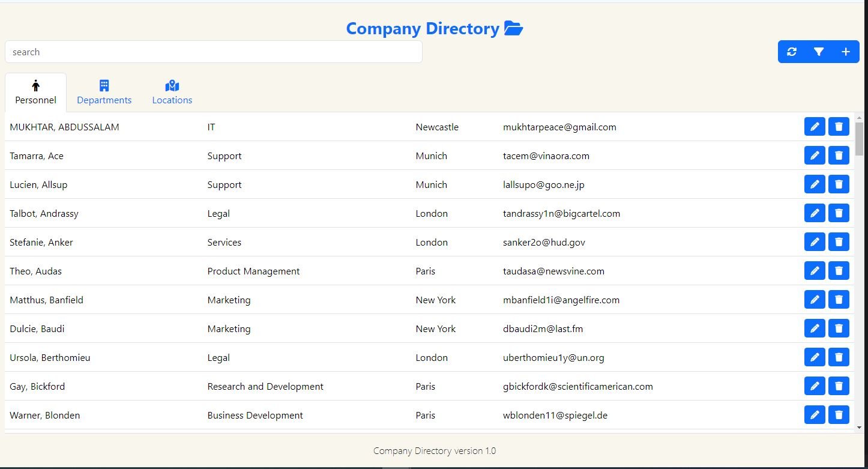Click the table scrollbar down arrow
The width and height of the screenshot is (868, 469).
click(859, 428)
